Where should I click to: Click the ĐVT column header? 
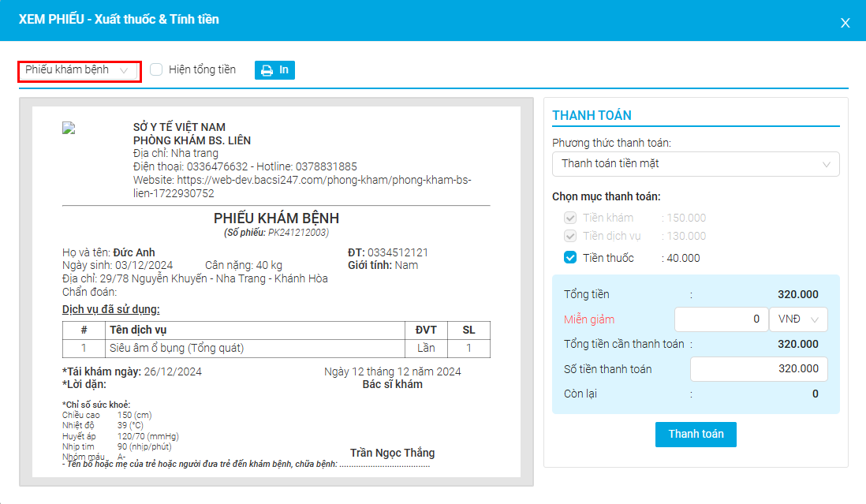[426, 330]
